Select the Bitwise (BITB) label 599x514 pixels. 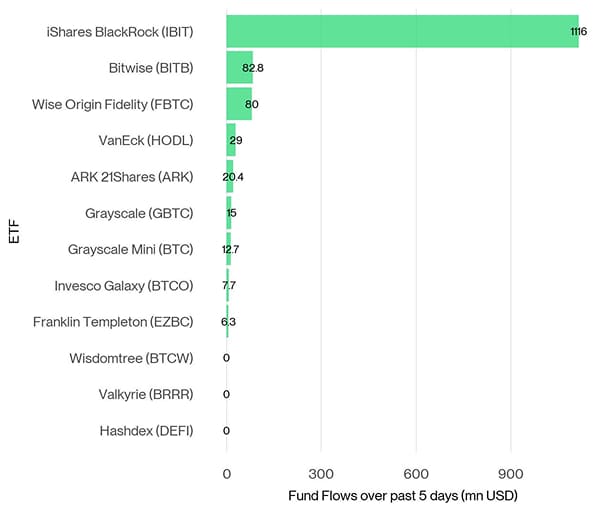click(x=151, y=68)
